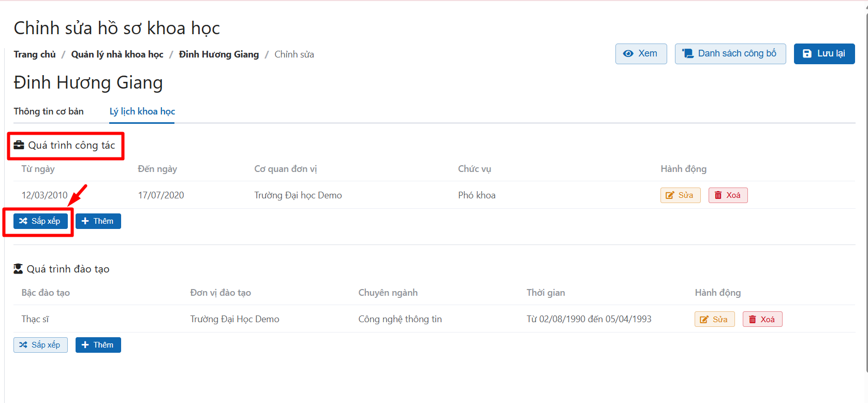Click the edit pencil icon for Thạc sĩ row
The height and width of the screenshot is (403, 868).
click(x=704, y=320)
